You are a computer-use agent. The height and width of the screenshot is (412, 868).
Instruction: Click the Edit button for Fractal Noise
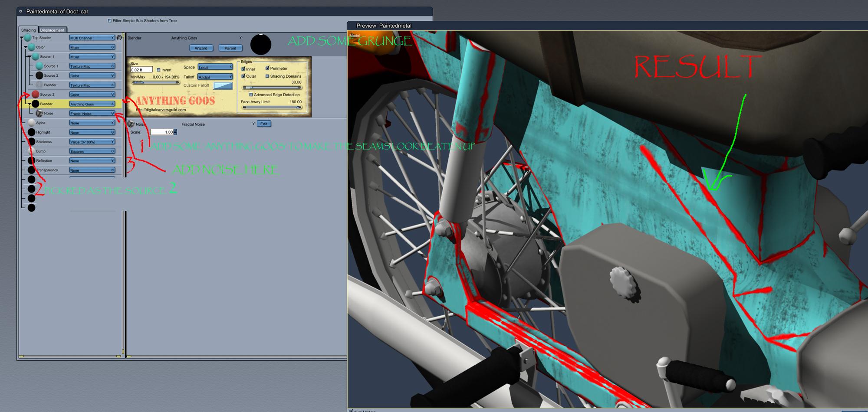(264, 124)
